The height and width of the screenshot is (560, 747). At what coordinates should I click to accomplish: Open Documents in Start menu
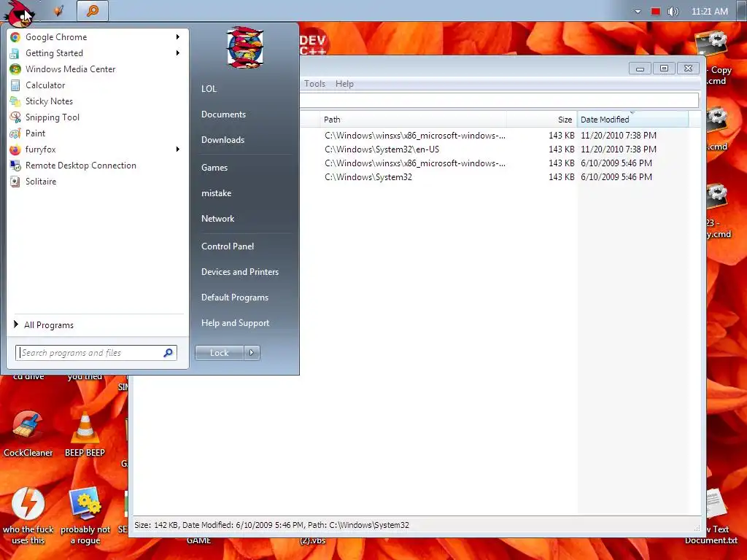[223, 114]
